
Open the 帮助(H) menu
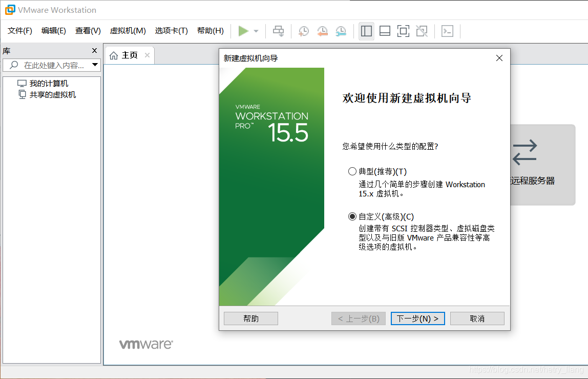coord(211,31)
